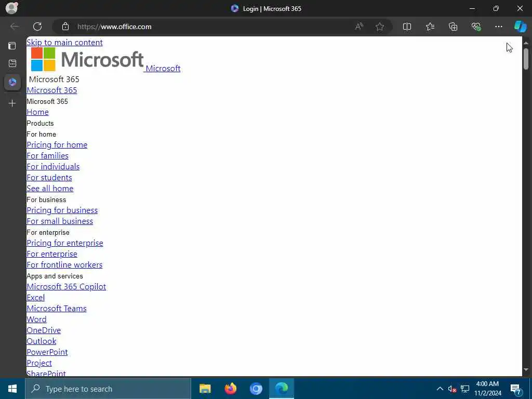Viewport: 532px width, 399px height.
Task: Open the Microsoft 365 link
Action: pos(51,90)
